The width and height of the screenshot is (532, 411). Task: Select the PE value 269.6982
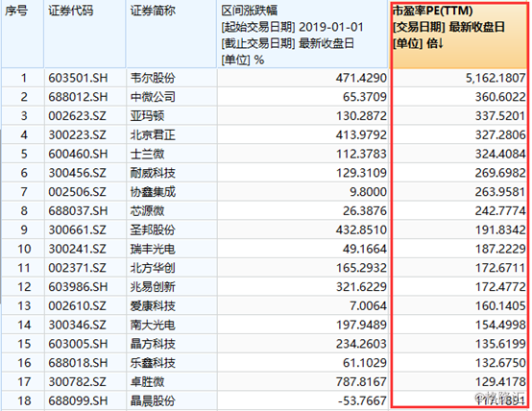point(500,173)
